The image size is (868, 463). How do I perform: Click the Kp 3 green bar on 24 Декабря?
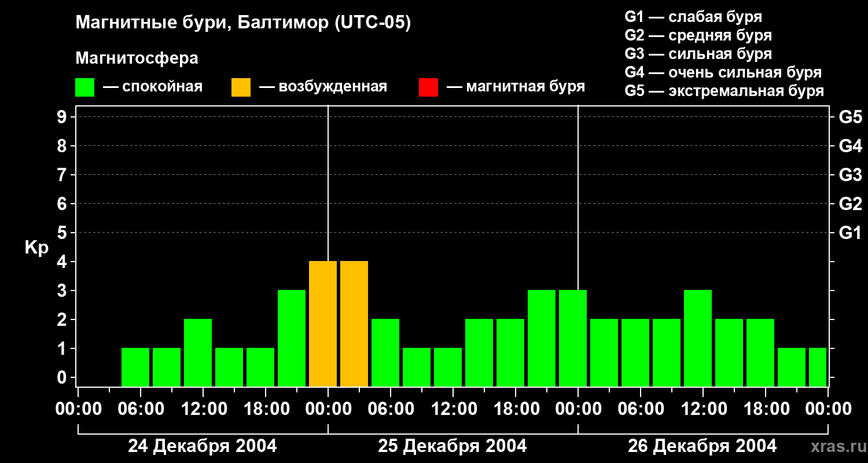pos(292,338)
